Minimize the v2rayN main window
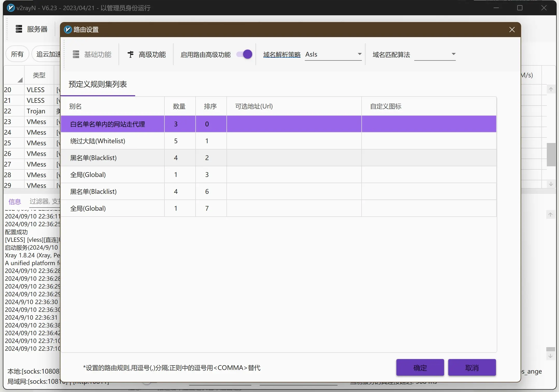The height and width of the screenshot is (392, 559). [x=496, y=8]
